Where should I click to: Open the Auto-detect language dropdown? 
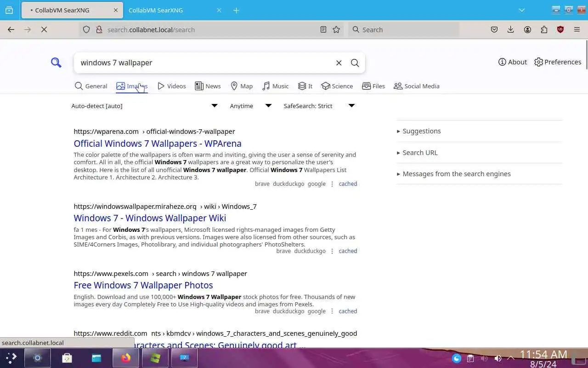145,106
